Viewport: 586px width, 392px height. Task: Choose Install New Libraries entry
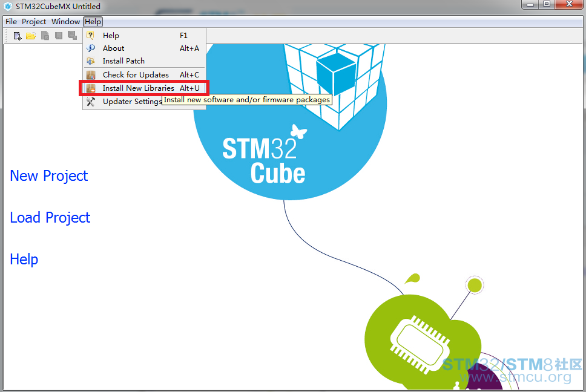[x=144, y=88]
